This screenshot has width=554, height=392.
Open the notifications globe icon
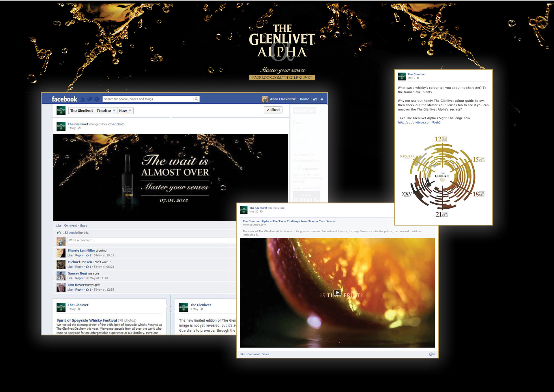coord(97,99)
